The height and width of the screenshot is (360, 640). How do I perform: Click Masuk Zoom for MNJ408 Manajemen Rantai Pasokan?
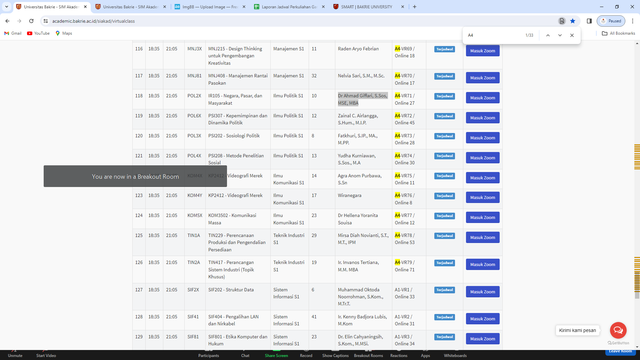tap(482, 78)
